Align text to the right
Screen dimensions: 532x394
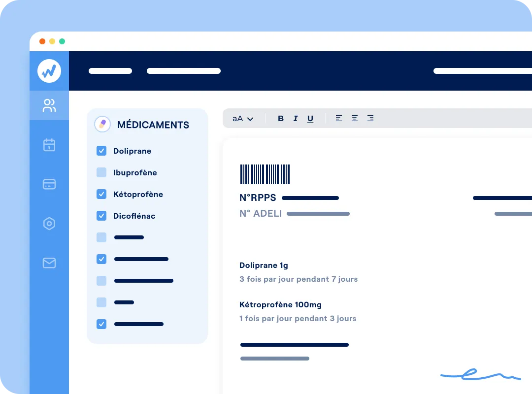coord(370,118)
